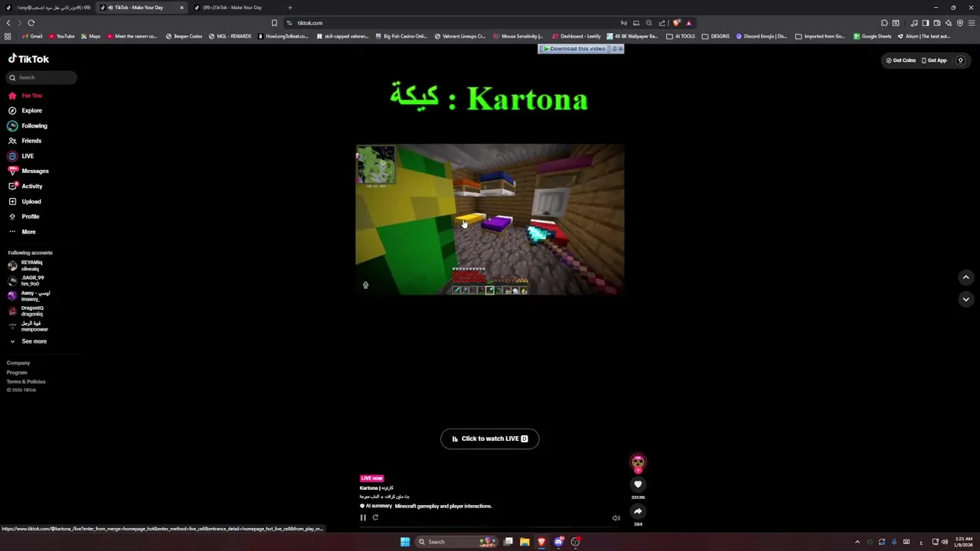Click Download this video button
This screenshot has width=980, height=551.
coord(573,49)
